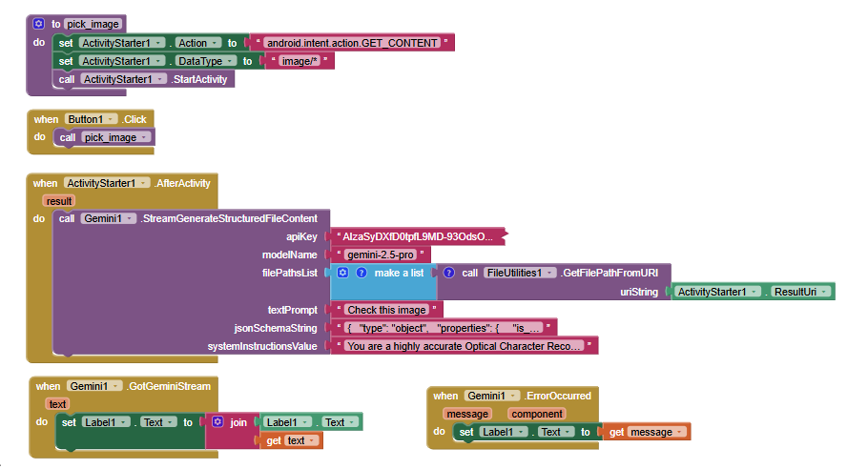868x469 pixels.
Task: Click the gear mutator icon on pick_image procedure
Action: point(38,23)
